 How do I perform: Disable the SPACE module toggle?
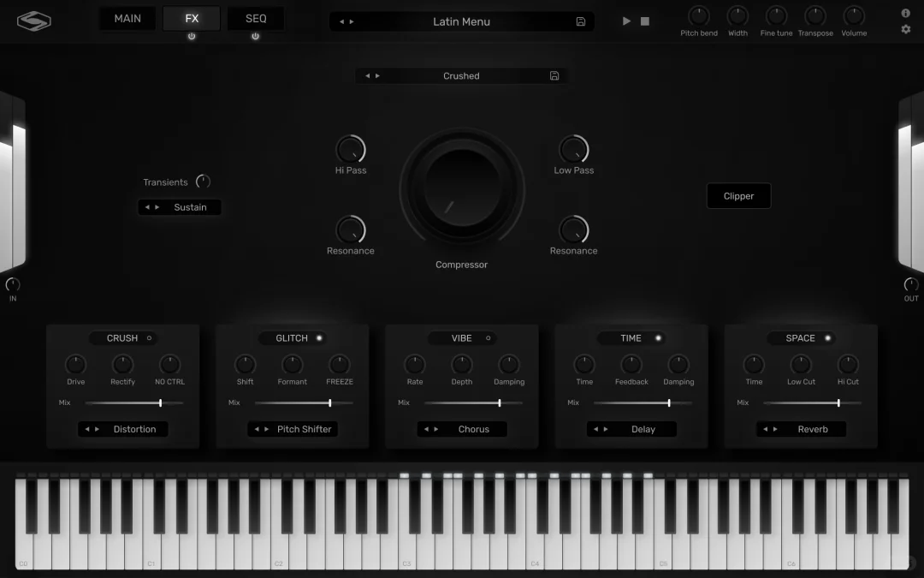pos(828,338)
